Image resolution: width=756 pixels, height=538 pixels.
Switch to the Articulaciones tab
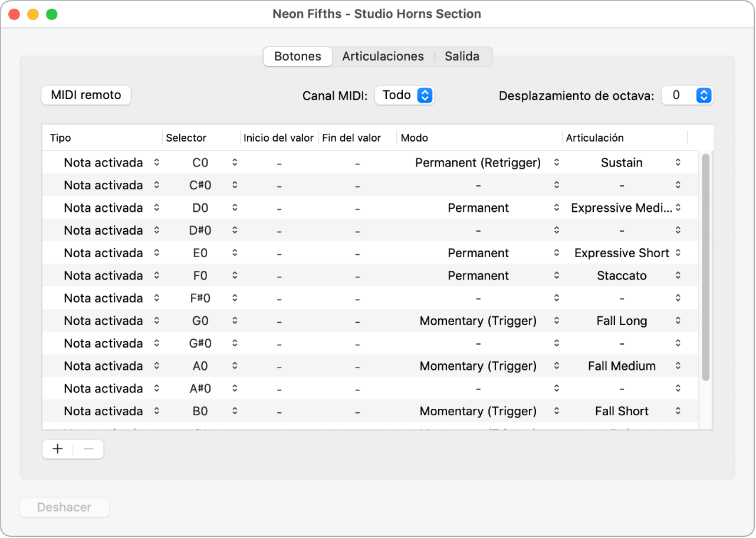[383, 57]
